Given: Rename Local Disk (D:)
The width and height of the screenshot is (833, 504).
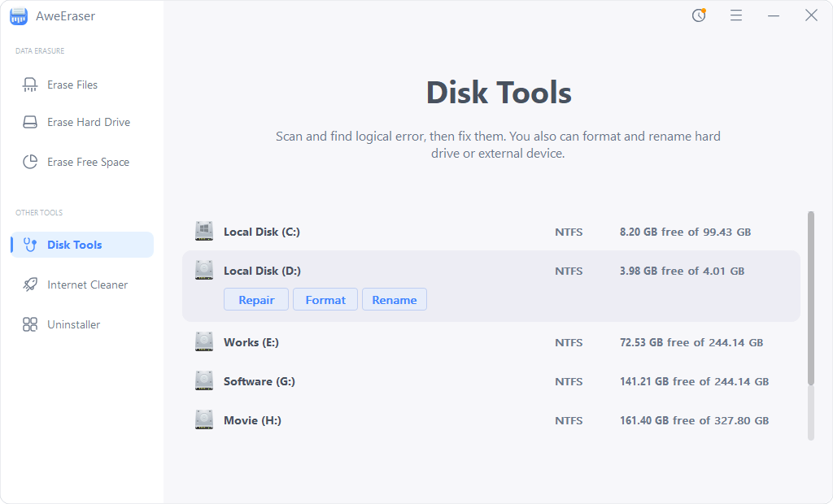Looking at the screenshot, I should coord(395,299).
